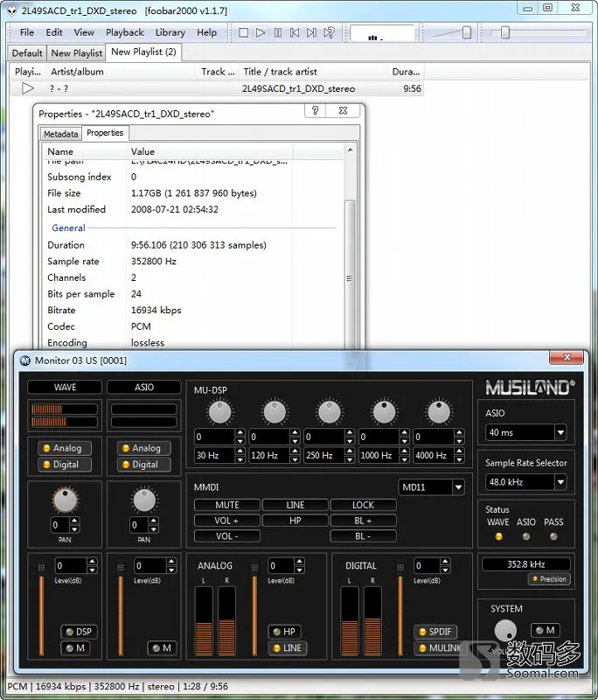Click the Pause button in foobar2000 toolbar
The image size is (598, 700).
[x=277, y=32]
